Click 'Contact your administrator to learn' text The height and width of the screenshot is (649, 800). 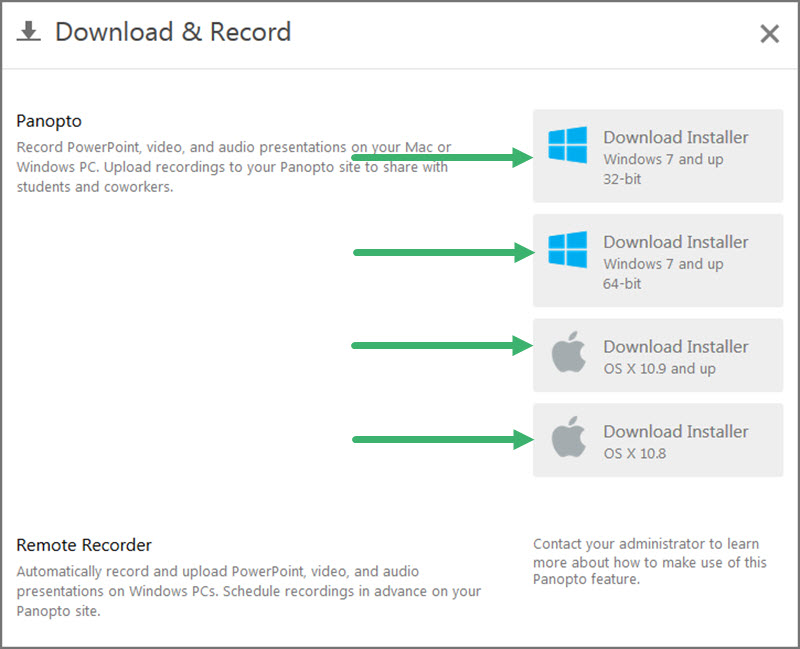point(649,561)
